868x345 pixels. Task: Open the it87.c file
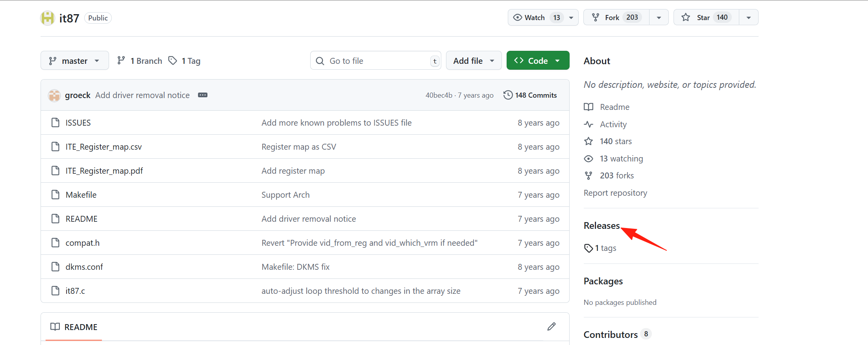(x=75, y=291)
